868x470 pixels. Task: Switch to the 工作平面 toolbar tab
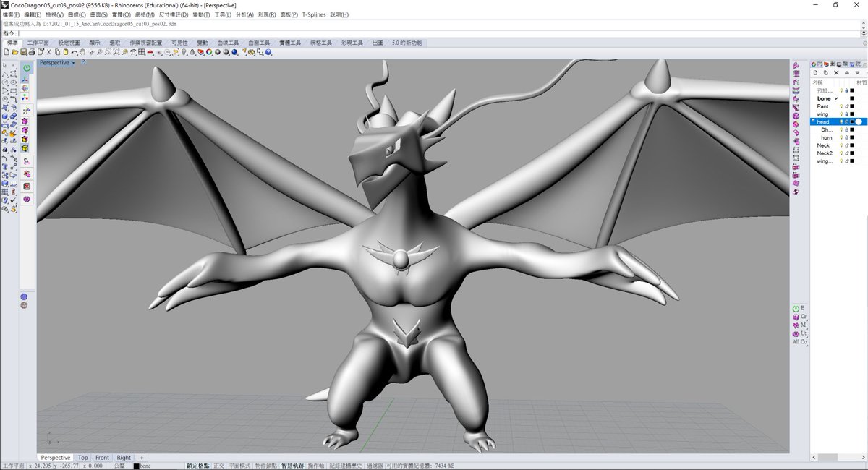tap(40, 43)
